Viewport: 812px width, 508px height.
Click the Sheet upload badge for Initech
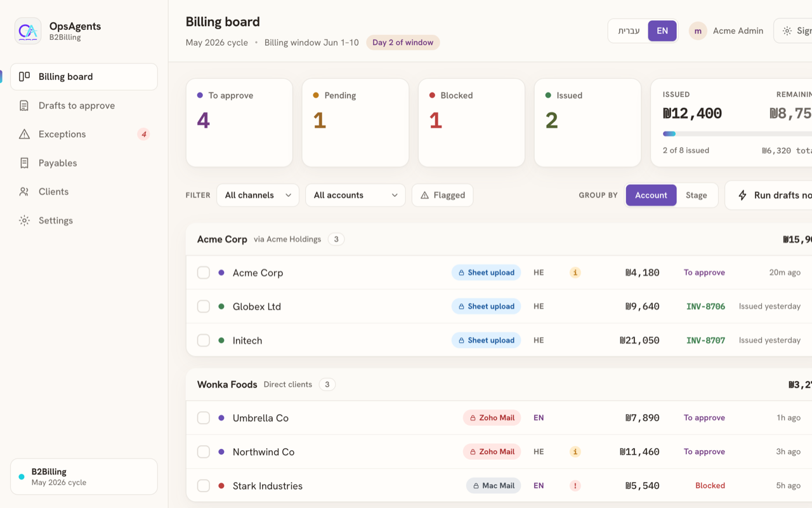[486, 340]
